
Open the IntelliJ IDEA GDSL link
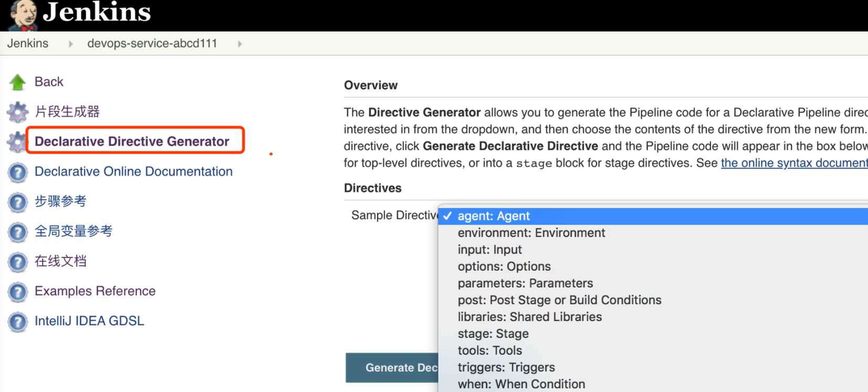click(x=89, y=321)
